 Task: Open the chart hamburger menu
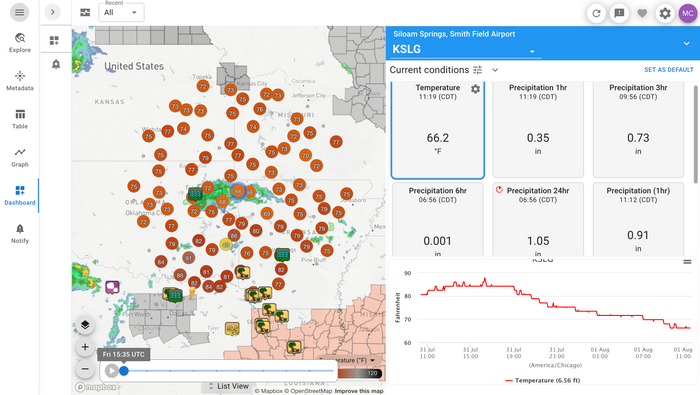(687, 262)
